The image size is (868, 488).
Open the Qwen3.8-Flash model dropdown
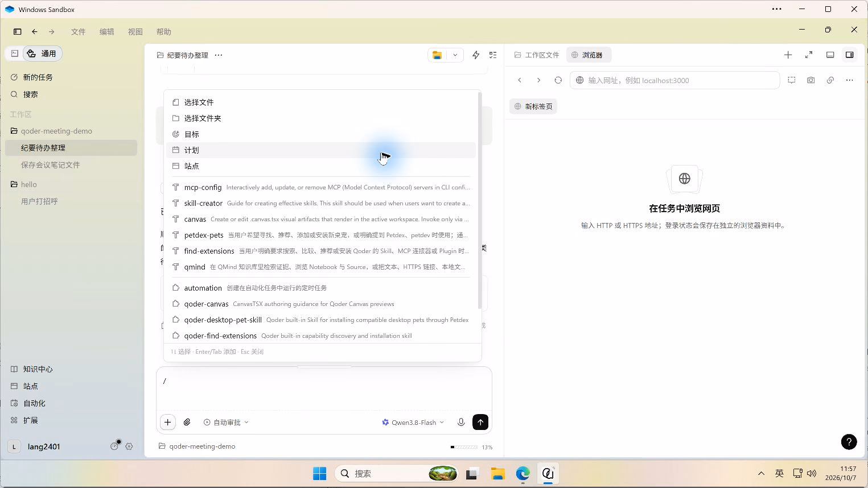[x=413, y=423]
